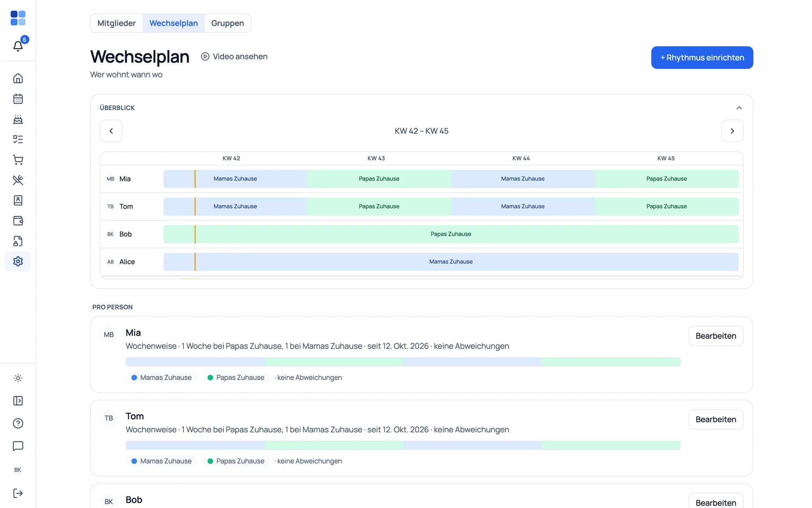Open the calendar icon in sidebar
This screenshot has width=812, height=508.
click(x=18, y=99)
